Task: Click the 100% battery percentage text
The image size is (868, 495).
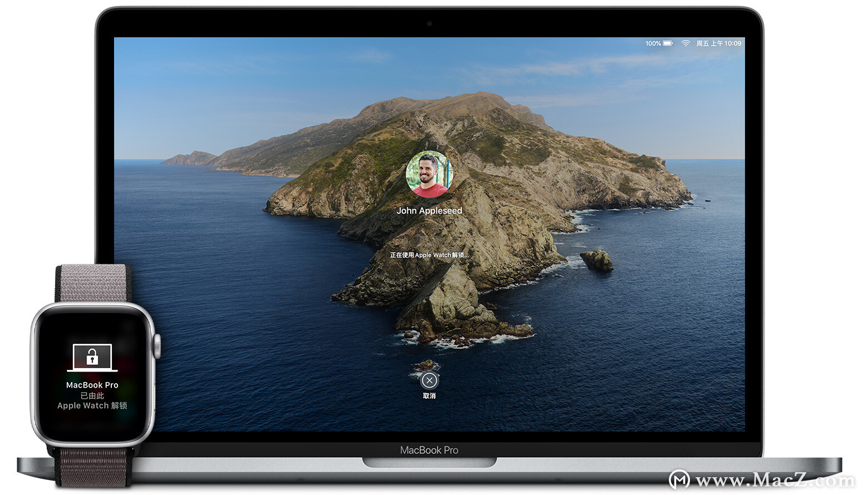Action: coord(653,43)
